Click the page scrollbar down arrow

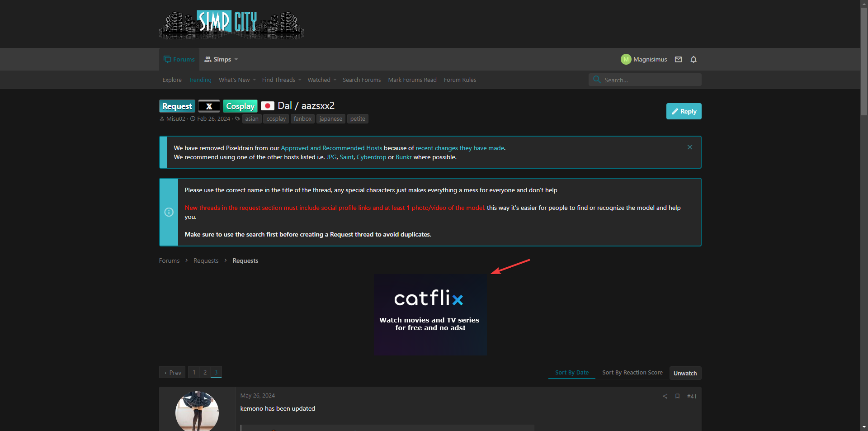[x=864, y=426]
